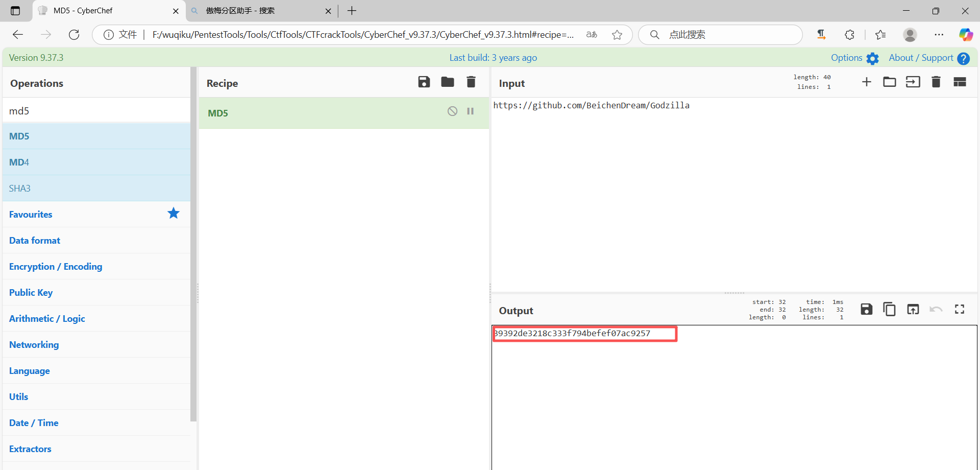Click the MD5 hash output text
The width and height of the screenshot is (980, 470).
pyautogui.click(x=572, y=334)
